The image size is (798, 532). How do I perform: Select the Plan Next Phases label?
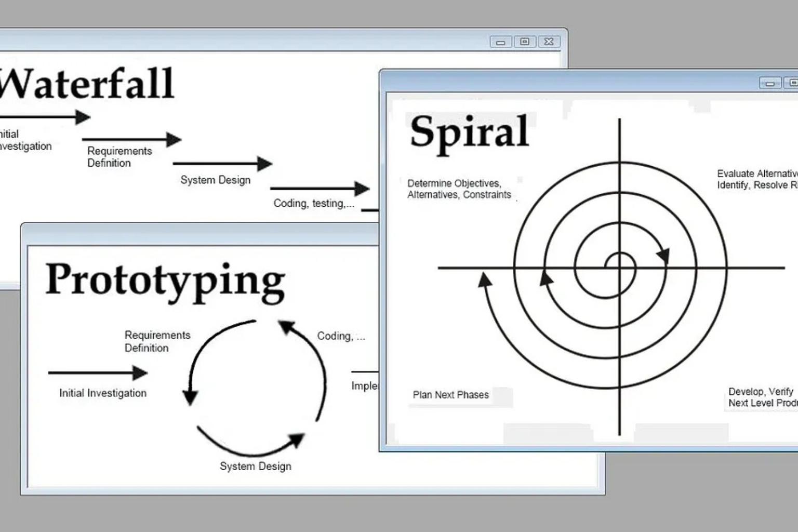450,395
